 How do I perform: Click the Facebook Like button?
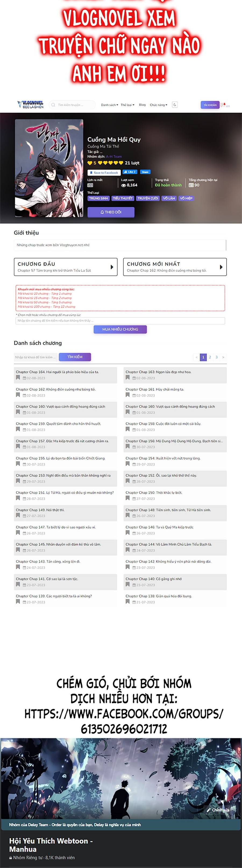coord(130,172)
